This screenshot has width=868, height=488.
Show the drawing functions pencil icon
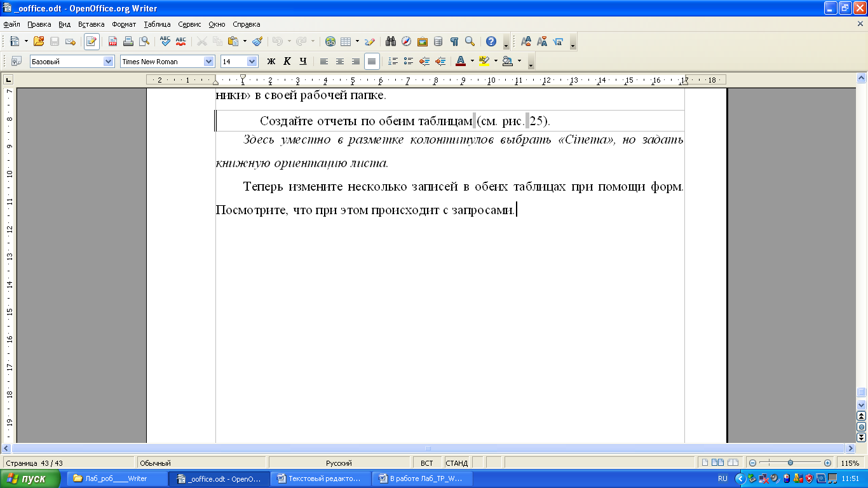pos(369,41)
